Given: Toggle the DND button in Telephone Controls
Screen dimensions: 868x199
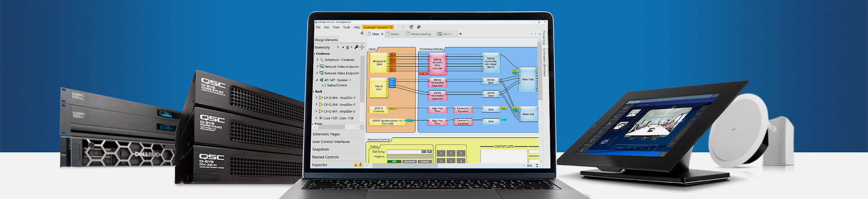Looking at the screenshot, I should [394, 161].
